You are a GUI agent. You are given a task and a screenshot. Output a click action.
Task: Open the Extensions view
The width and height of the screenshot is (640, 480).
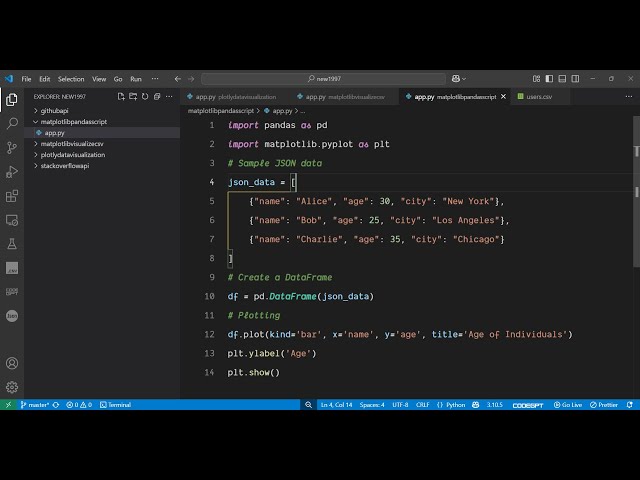click(12, 196)
